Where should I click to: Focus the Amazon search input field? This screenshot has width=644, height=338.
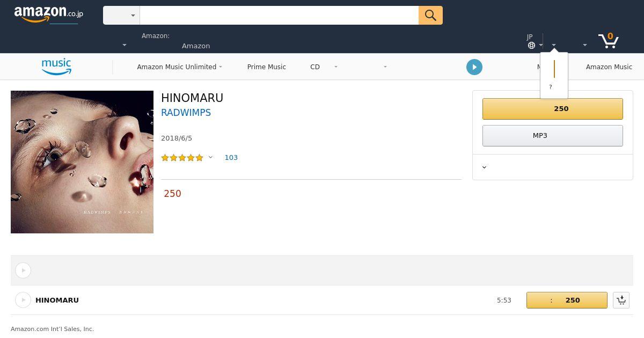click(x=279, y=15)
